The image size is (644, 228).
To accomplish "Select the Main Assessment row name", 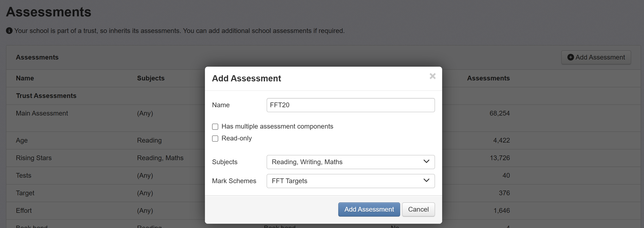I will 42,113.
